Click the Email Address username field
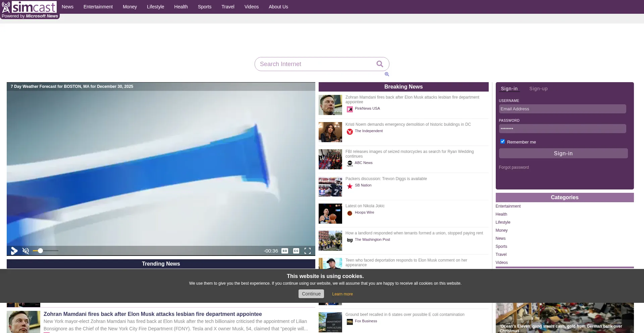The height and width of the screenshot is (333, 644). [562, 109]
